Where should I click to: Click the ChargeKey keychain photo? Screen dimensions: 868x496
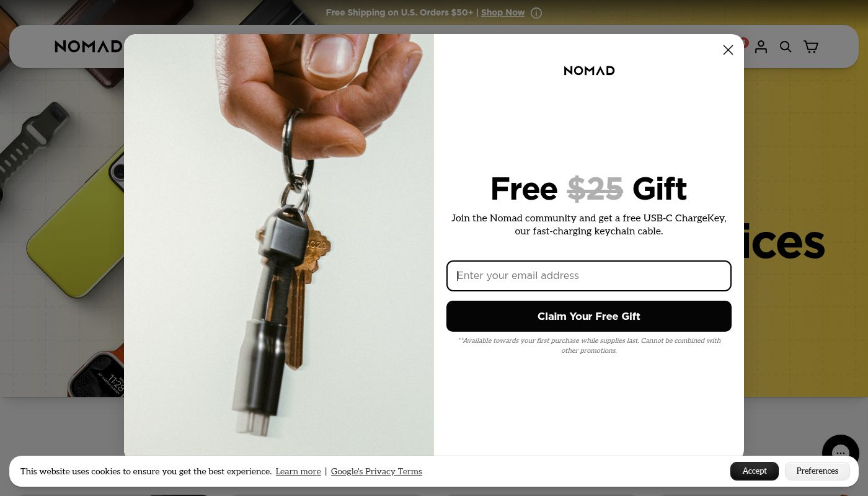tap(279, 245)
